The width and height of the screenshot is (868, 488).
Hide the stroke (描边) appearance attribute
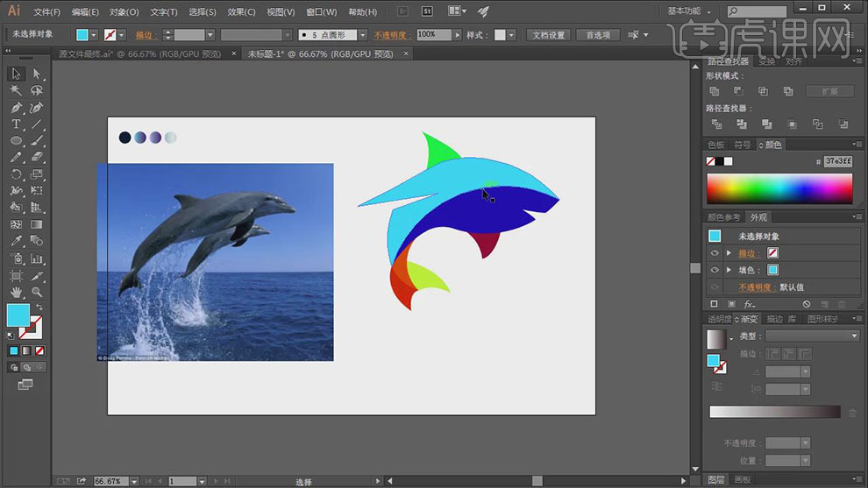click(x=715, y=253)
